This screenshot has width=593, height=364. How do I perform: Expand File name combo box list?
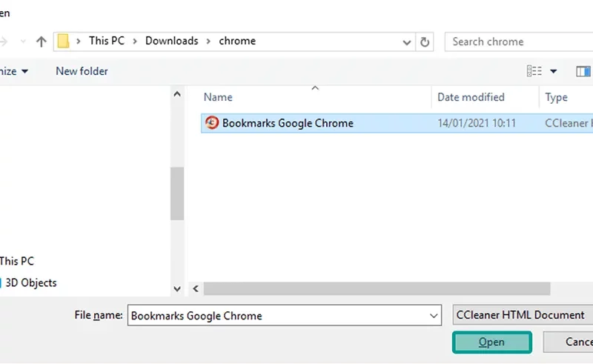click(x=434, y=315)
